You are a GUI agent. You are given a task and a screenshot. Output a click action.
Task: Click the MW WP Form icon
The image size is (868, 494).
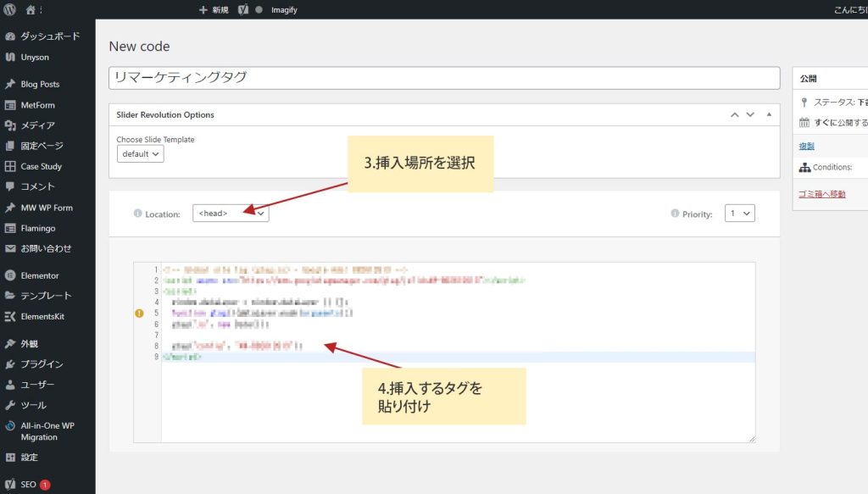[10, 208]
